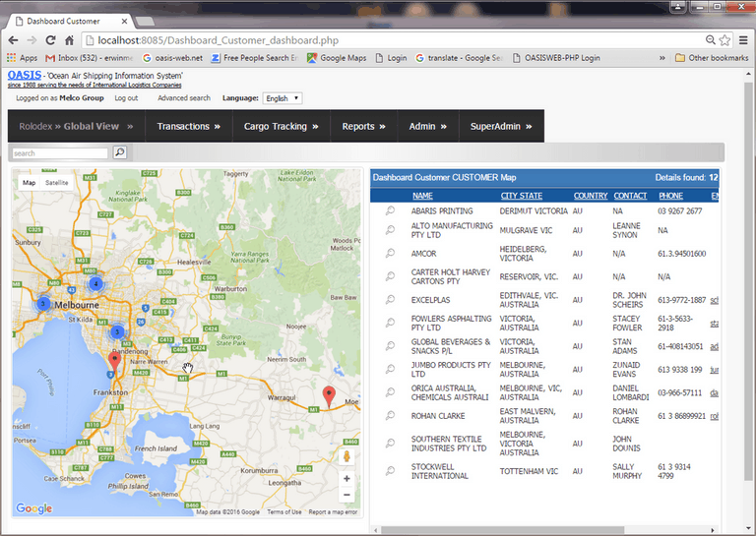Click the Google logo on the map
Viewport: 756px width, 536px height.
pos(33,508)
